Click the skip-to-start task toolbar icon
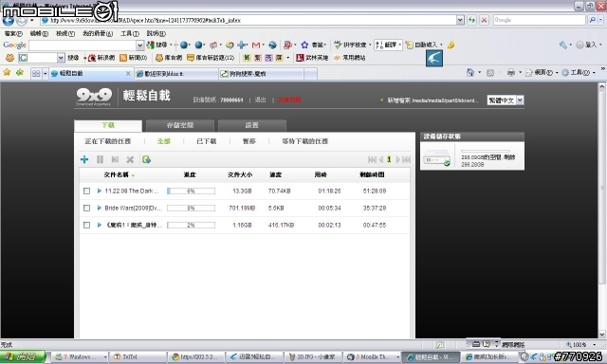607x364 pixels. tap(115, 159)
